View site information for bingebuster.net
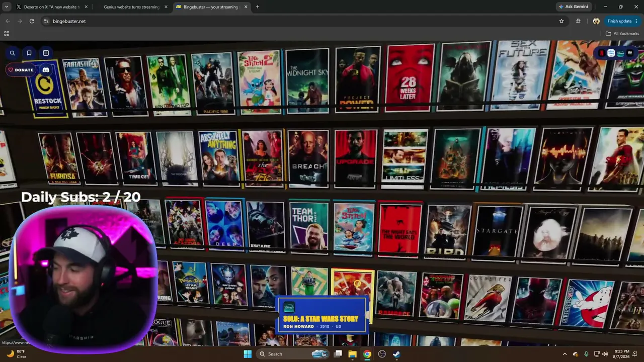The image size is (644, 362). (x=46, y=21)
